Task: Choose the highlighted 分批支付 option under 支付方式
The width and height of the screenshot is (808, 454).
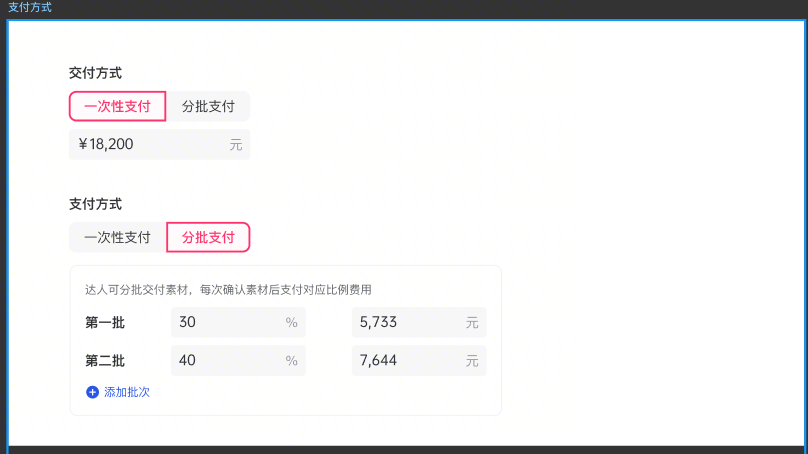Action: (x=208, y=237)
